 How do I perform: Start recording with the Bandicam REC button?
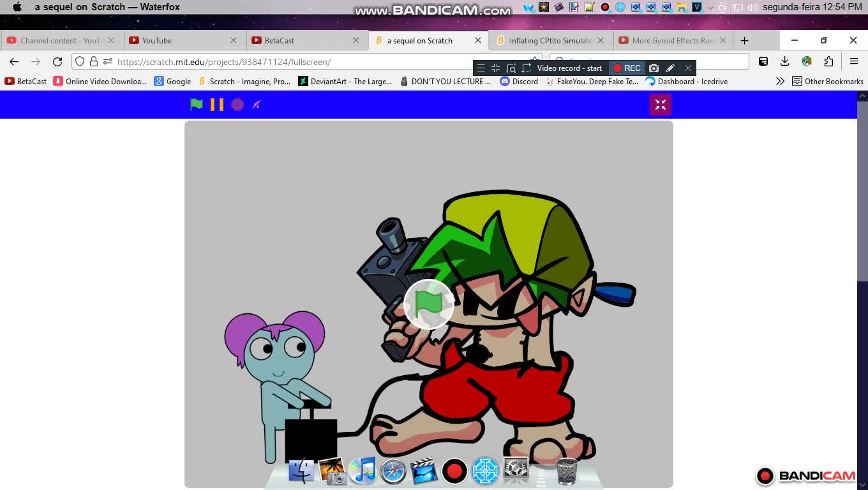627,68
